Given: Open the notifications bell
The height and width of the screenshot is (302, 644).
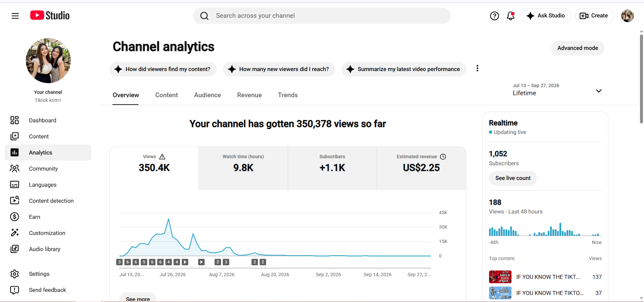Looking at the screenshot, I should pos(511,16).
